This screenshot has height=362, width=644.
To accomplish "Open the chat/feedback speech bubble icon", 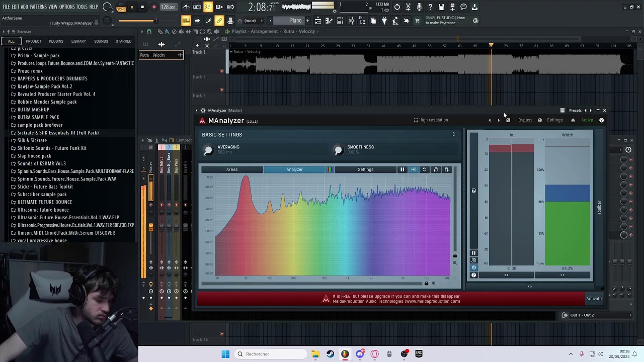I will pyautogui.click(x=463, y=7).
